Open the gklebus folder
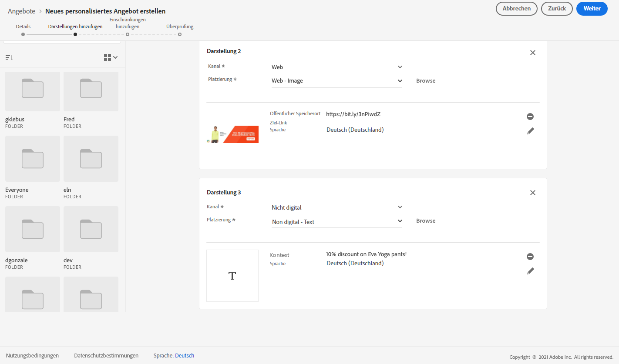This screenshot has height=364, width=619. [33, 92]
